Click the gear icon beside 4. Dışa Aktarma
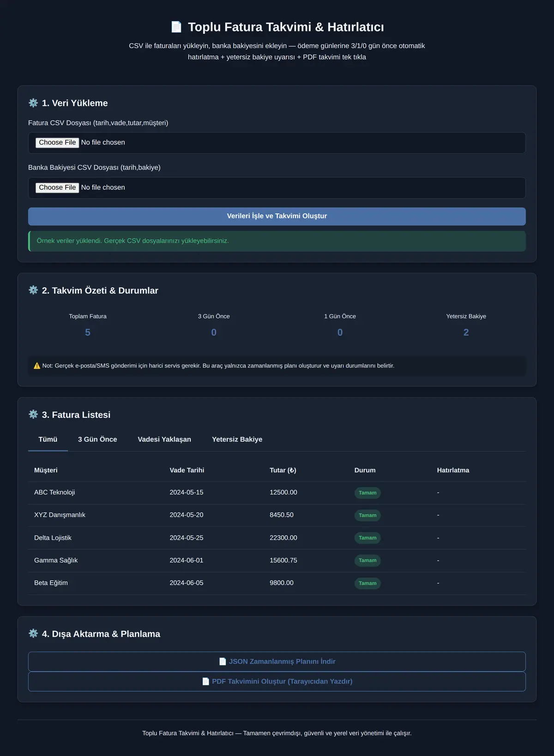The width and height of the screenshot is (554, 756). coord(33,633)
